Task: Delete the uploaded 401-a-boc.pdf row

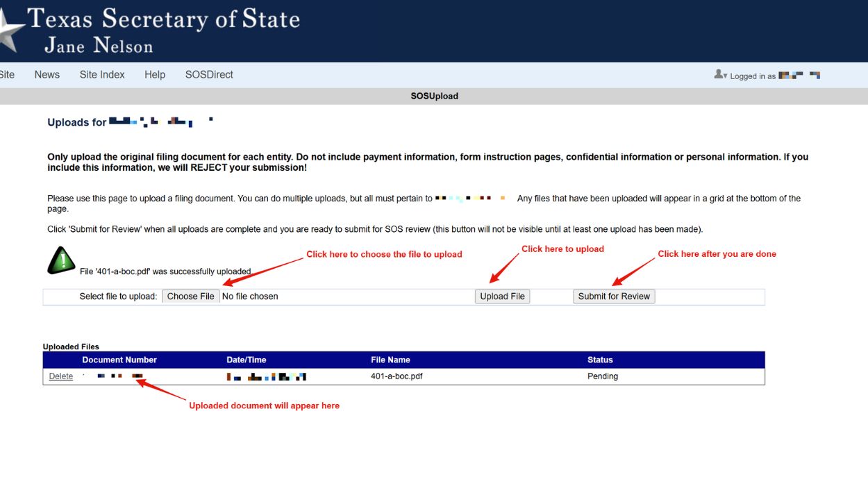Action: (61, 376)
